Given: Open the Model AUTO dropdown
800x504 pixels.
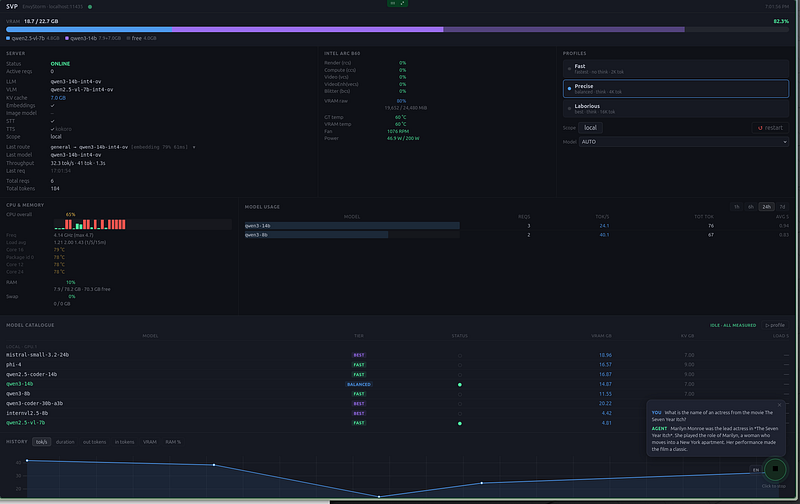Looking at the screenshot, I should [684, 142].
